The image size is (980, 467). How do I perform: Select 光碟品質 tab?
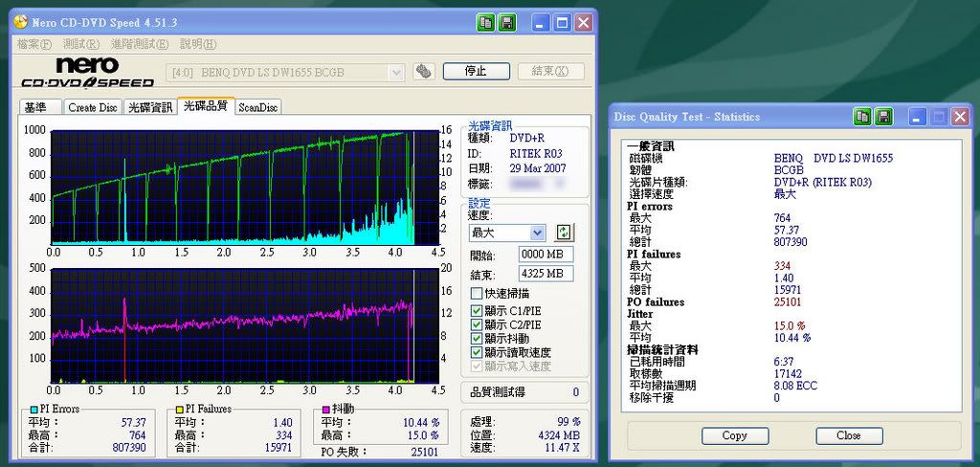coord(206,105)
